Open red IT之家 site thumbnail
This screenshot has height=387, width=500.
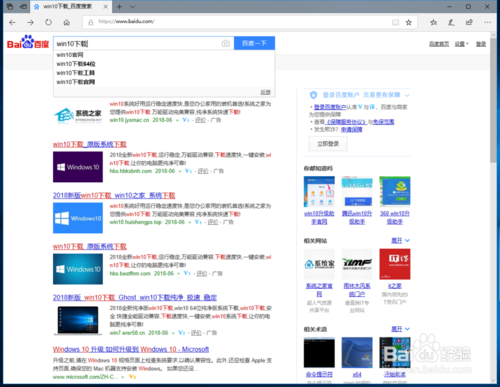(395, 264)
